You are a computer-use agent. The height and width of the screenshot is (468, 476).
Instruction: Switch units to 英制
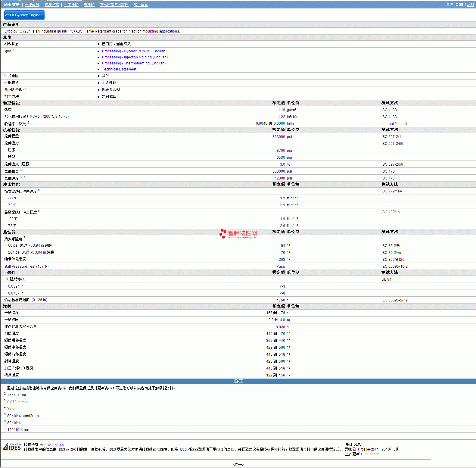(459, 5)
